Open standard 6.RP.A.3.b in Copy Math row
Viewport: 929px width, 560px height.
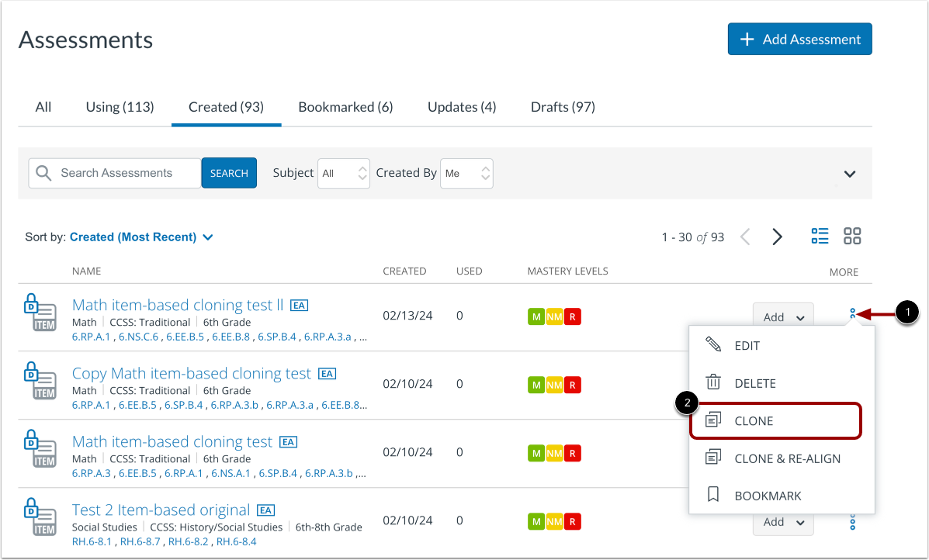point(234,406)
